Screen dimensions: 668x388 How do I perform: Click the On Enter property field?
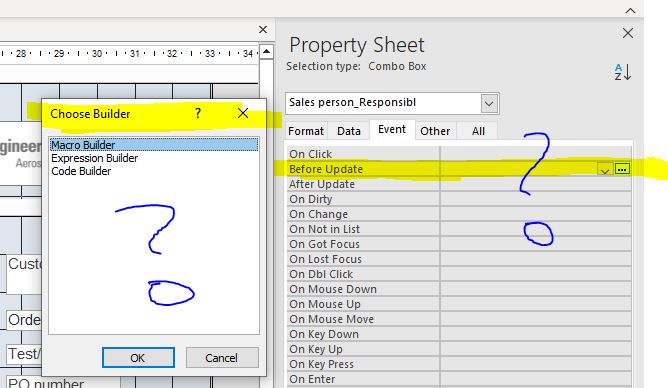[x=536, y=379]
